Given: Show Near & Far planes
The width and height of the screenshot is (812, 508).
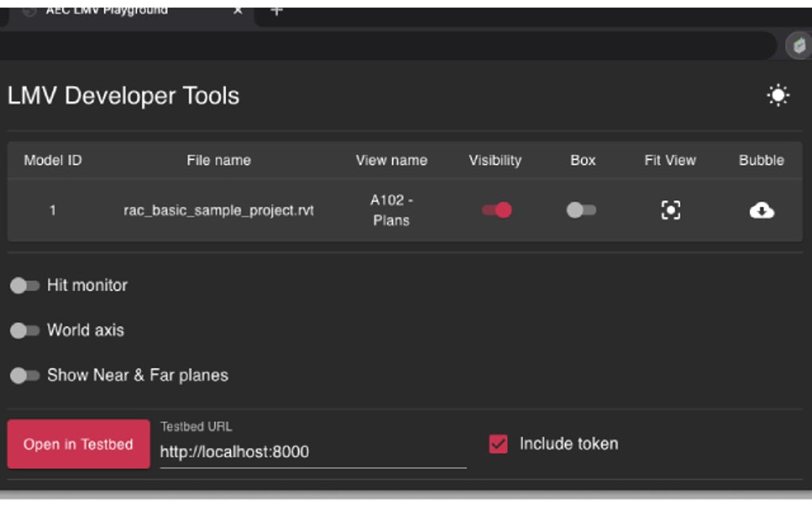Looking at the screenshot, I should click(25, 374).
